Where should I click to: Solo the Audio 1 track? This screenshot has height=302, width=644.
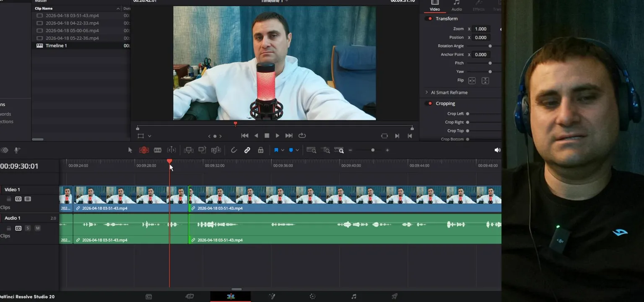pyautogui.click(x=28, y=228)
